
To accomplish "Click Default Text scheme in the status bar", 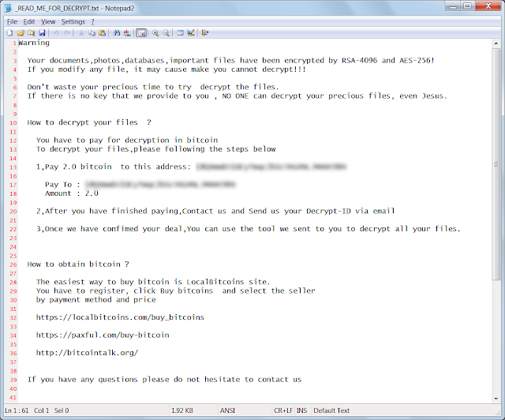I will [331, 411].
